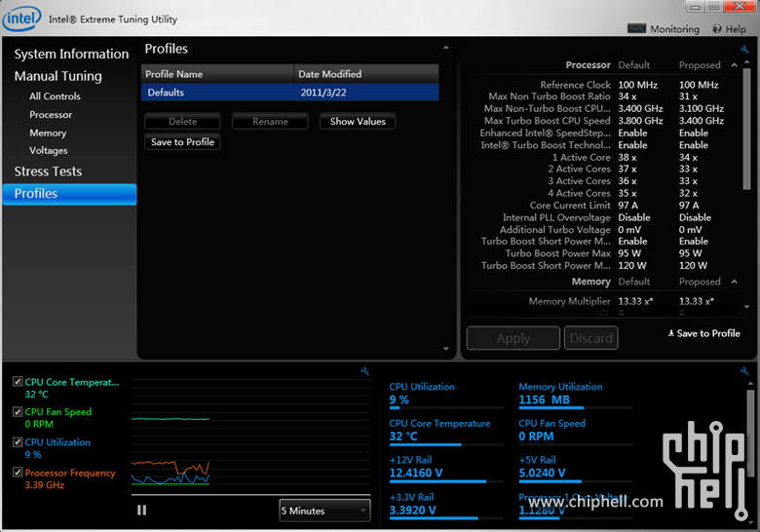Open System Information section
Screen dimensions: 760x532
(71, 54)
